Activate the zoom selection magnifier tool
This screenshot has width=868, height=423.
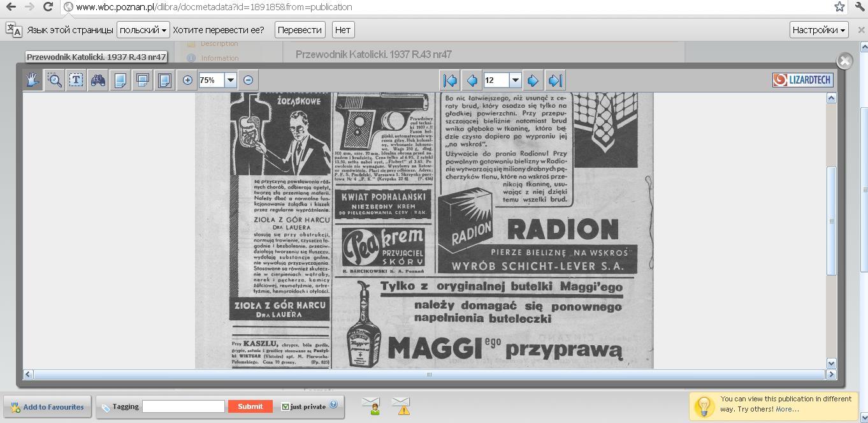click(55, 80)
